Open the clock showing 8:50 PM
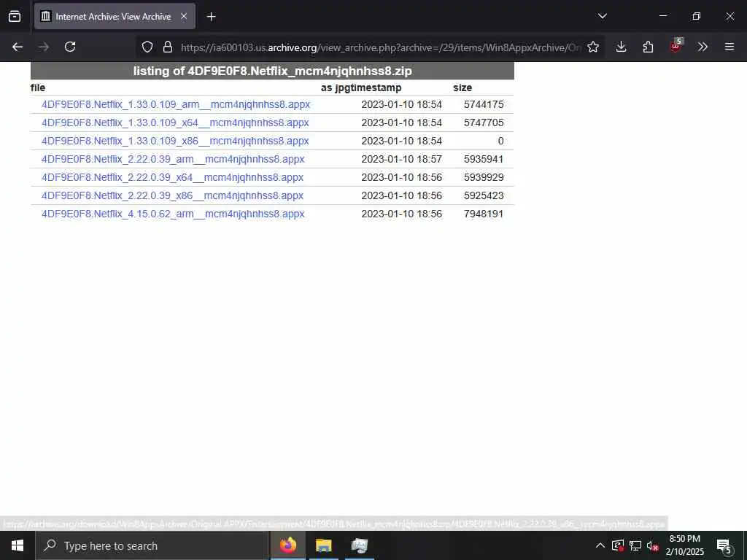 click(x=684, y=545)
